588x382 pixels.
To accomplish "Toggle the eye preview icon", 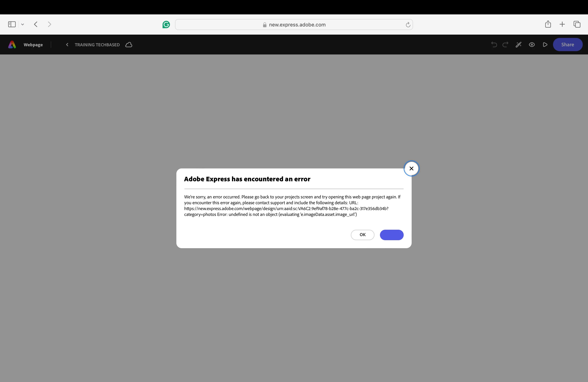I will (x=532, y=45).
